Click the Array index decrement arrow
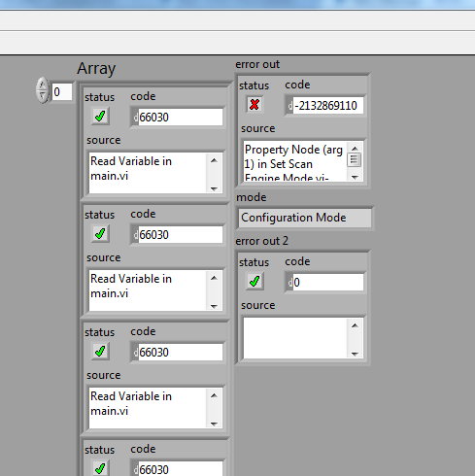475x476 pixels. (x=43, y=96)
